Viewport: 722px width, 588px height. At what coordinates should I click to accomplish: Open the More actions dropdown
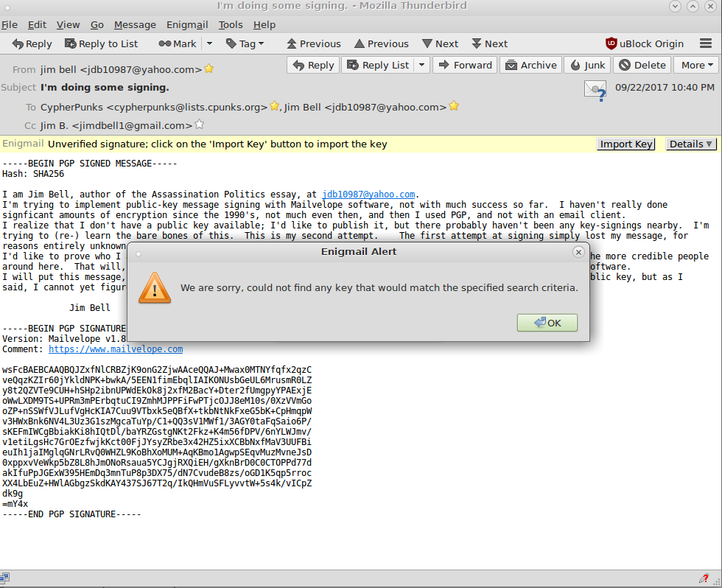coord(696,65)
